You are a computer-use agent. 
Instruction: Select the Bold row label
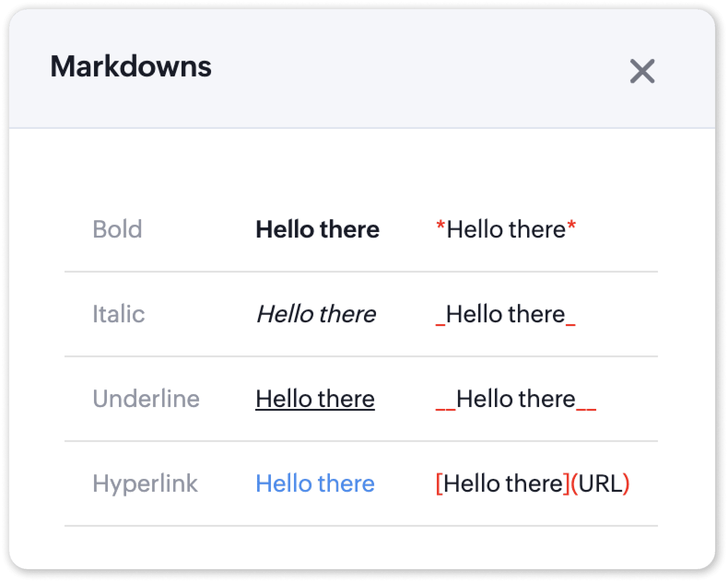(117, 229)
